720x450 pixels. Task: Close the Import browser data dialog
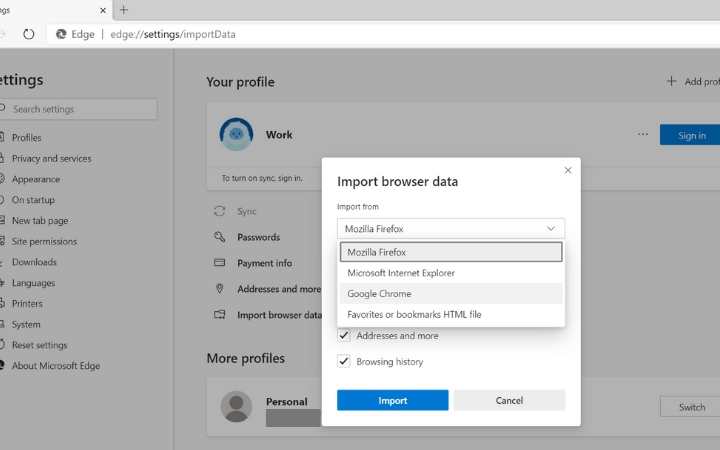[568, 170]
